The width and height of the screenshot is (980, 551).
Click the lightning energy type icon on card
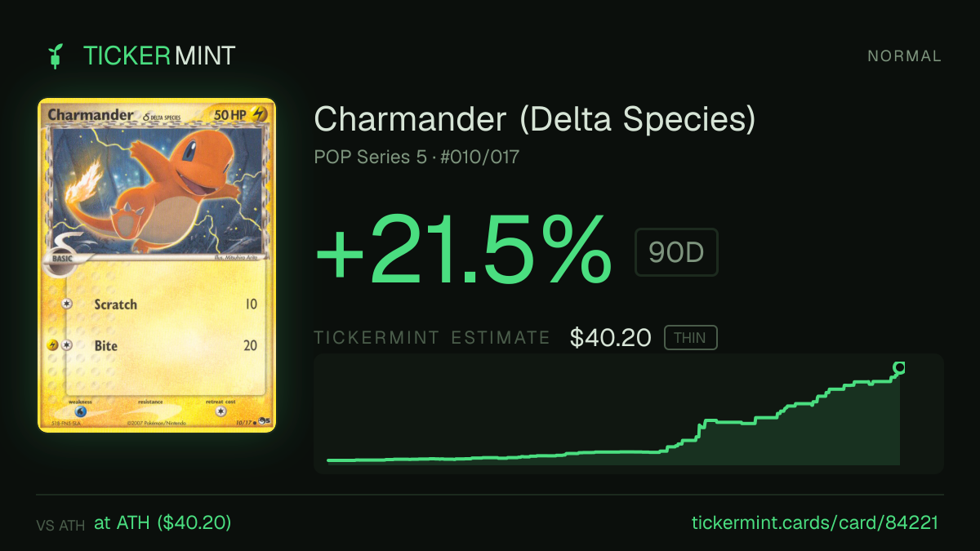(x=258, y=116)
